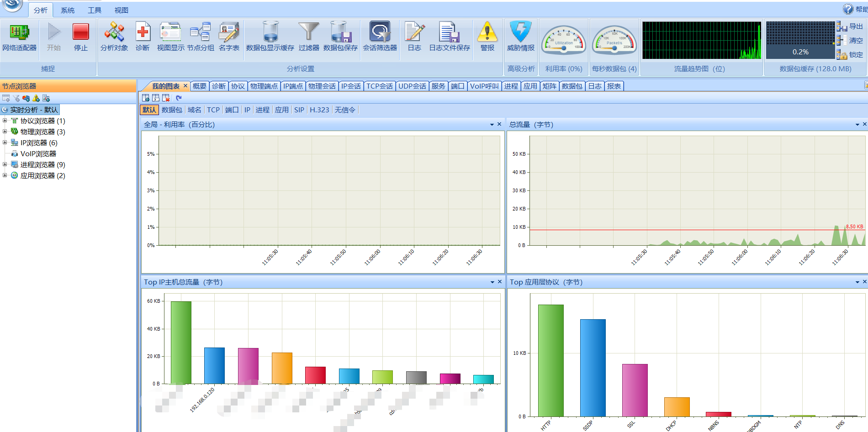This screenshot has height=432, width=868.
Task: Select the SIP chart group button
Action: click(x=299, y=110)
